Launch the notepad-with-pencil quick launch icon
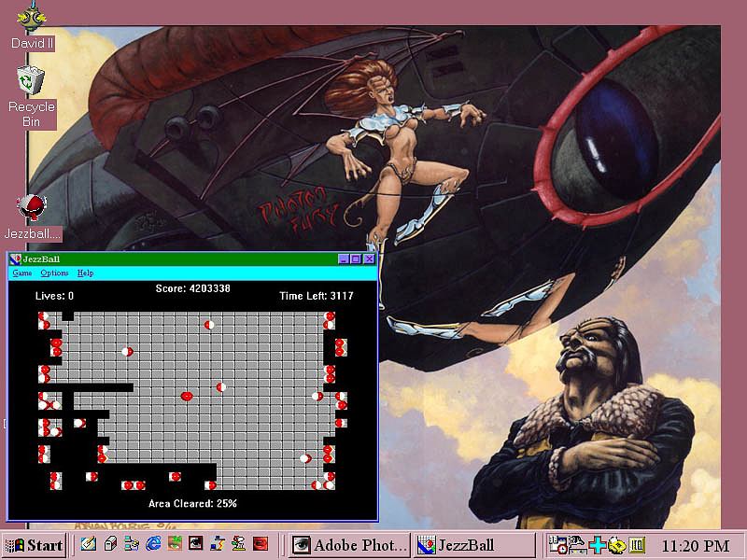The image size is (747, 560). [x=89, y=544]
